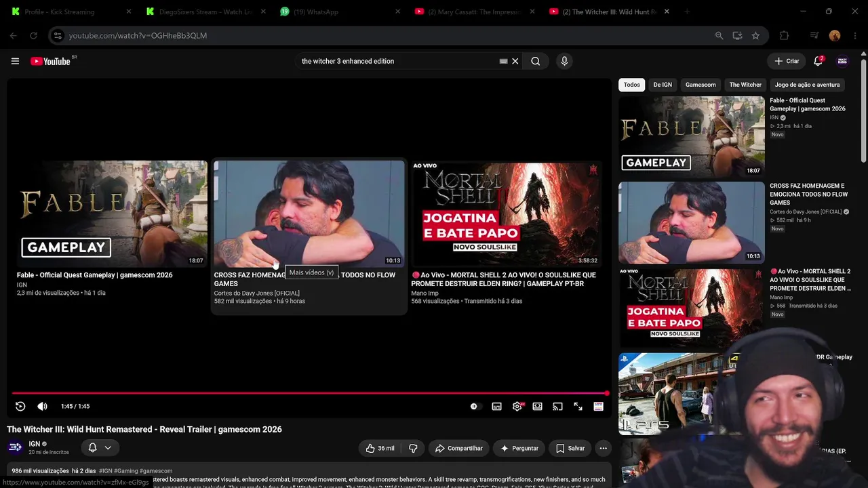Select the Todos filter chip

pos(631,85)
